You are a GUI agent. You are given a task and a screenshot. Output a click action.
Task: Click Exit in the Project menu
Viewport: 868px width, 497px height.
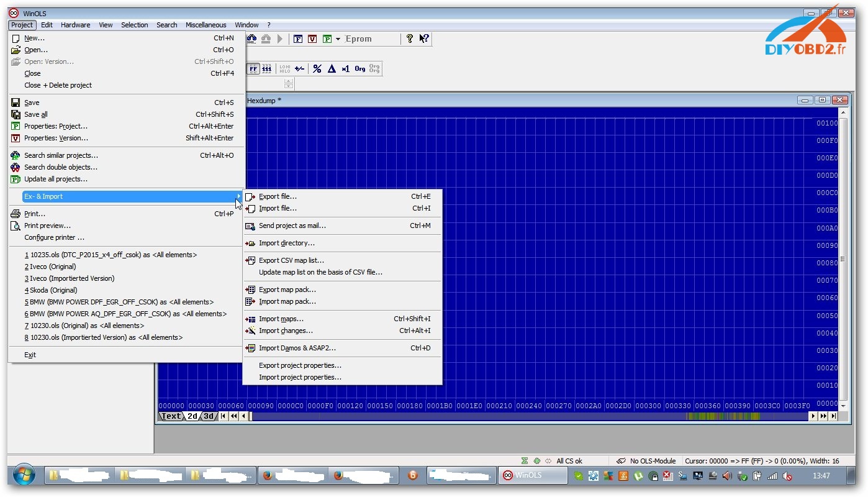(125, 355)
